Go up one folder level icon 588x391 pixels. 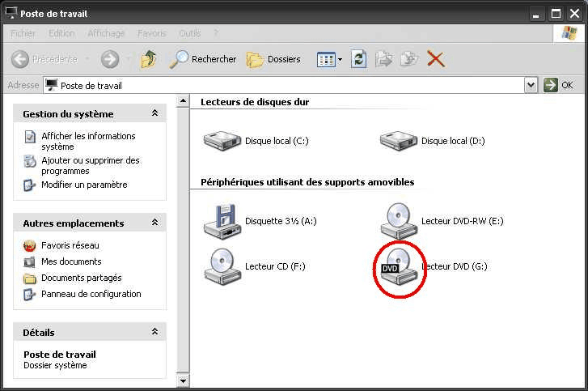pyautogui.click(x=149, y=59)
